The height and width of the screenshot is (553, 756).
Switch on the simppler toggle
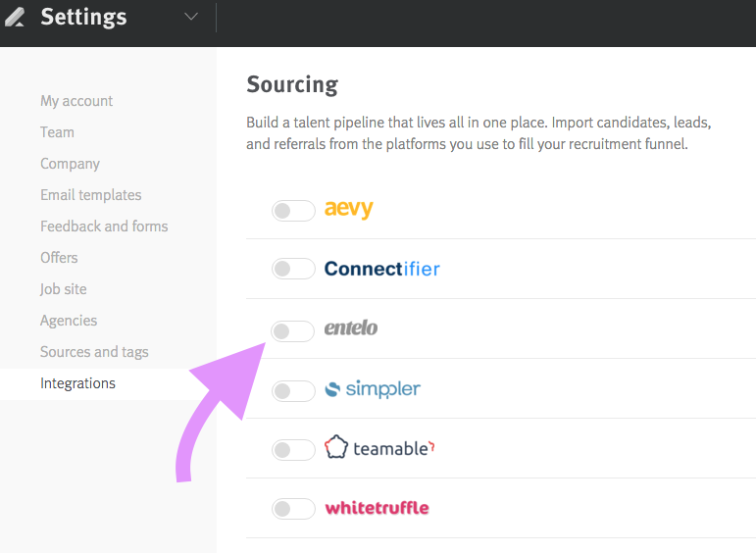click(x=293, y=391)
